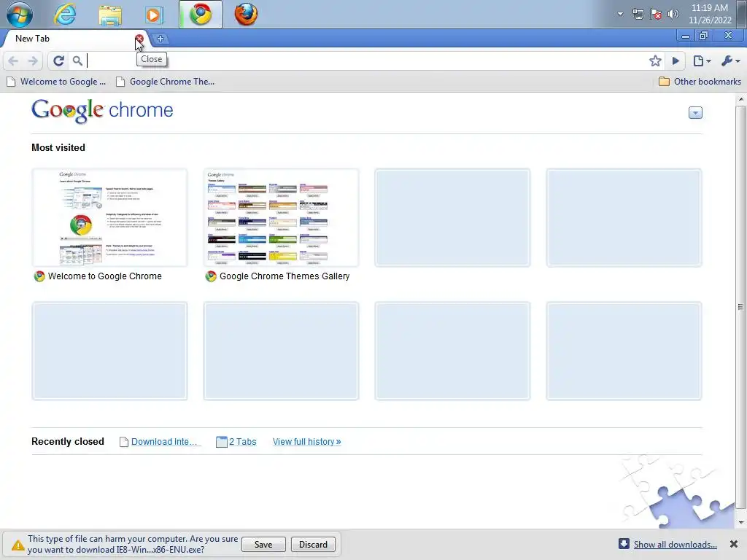The image size is (747, 560).
Task: Open the Google Chrome The... bookmark
Action: coord(166,82)
